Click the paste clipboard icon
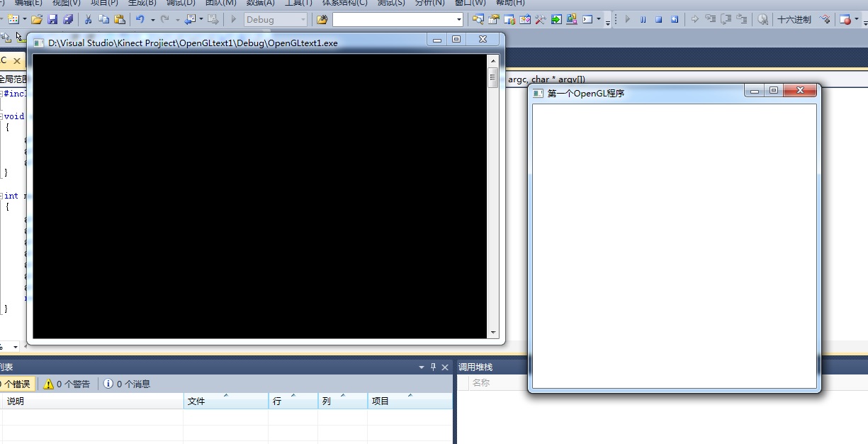Viewport: 868px width, 444px height. click(x=120, y=19)
